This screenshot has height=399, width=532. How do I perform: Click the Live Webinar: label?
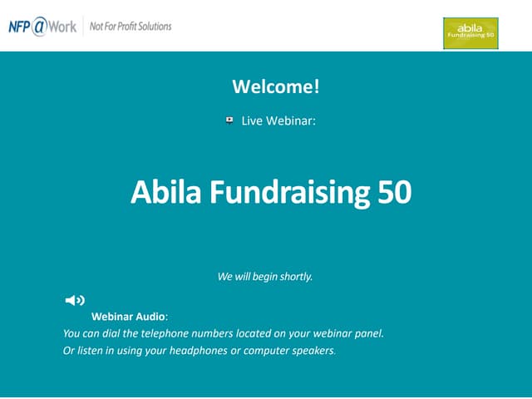pyautogui.click(x=278, y=121)
